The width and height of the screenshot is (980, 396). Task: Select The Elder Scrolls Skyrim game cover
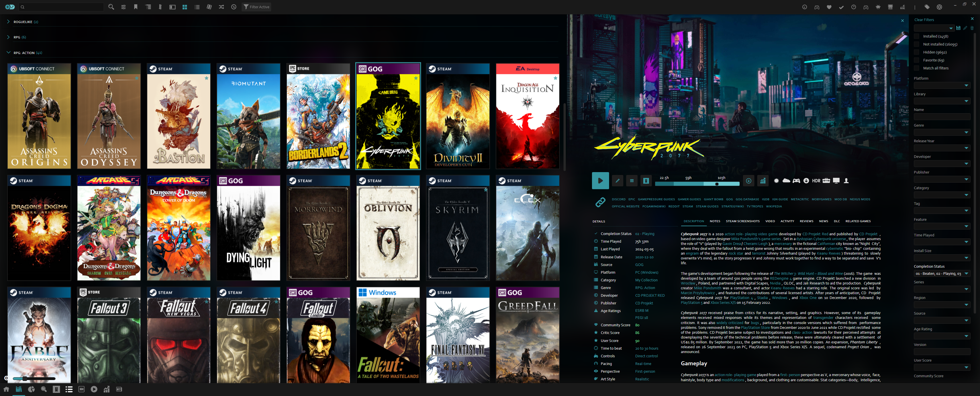[458, 228]
